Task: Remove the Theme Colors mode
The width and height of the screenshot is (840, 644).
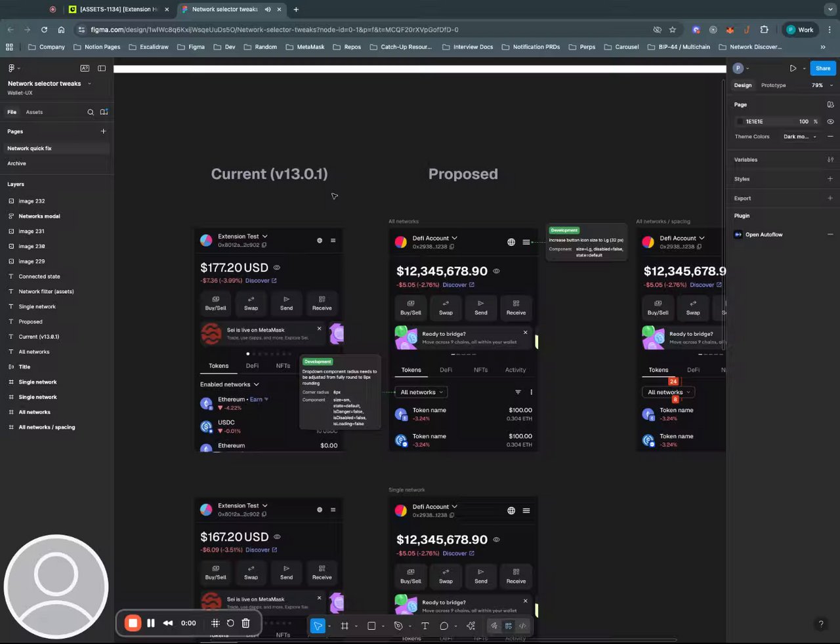Action: tap(830, 136)
